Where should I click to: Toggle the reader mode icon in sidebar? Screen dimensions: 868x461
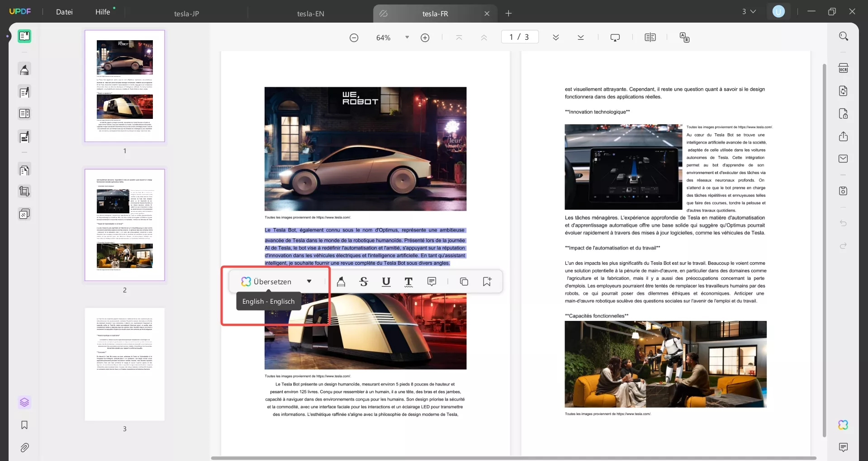pos(24,36)
